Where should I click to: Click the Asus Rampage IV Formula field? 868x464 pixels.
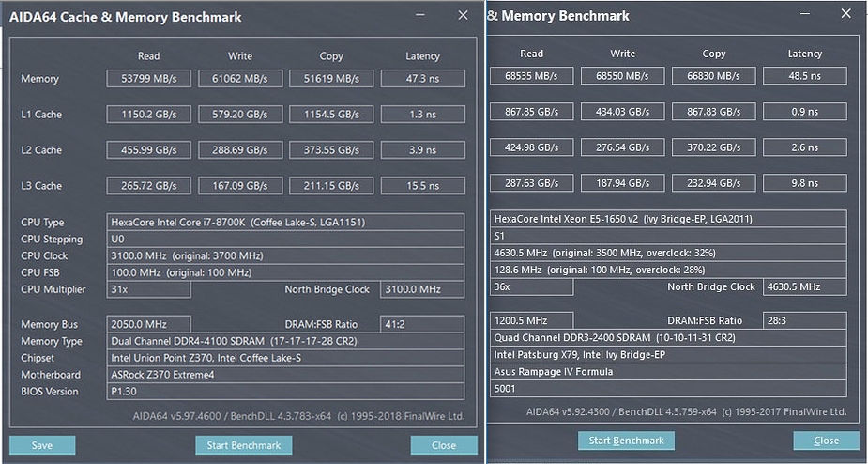[668, 371]
